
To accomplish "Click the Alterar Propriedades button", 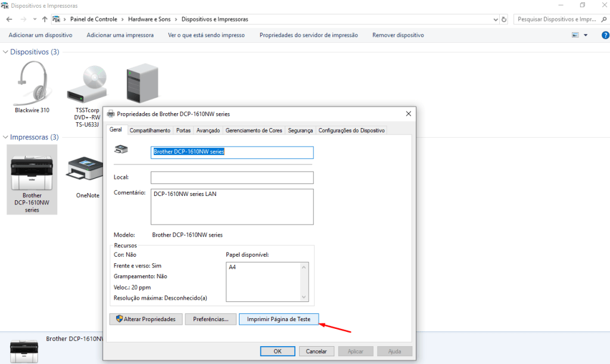I will [145, 319].
